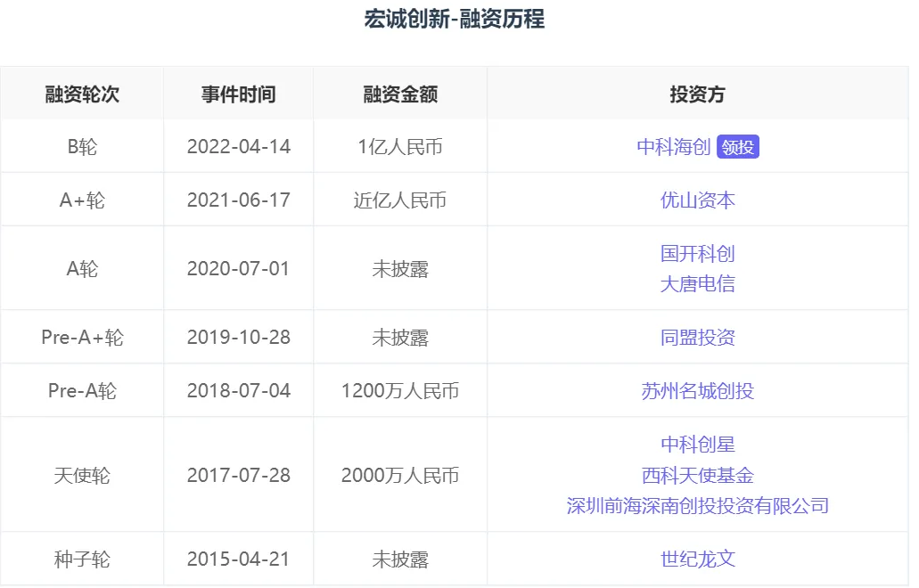Select the 同盟投资 link

pyautogui.click(x=698, y=337)
